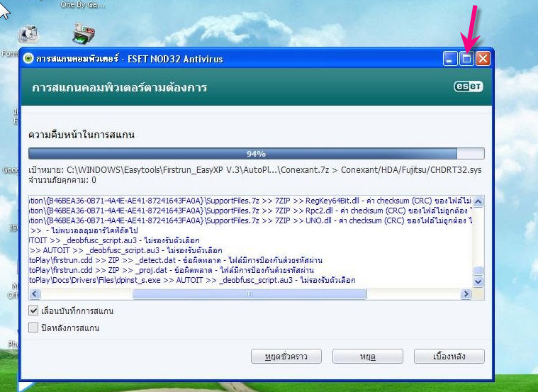Image resolution: width=538 pixels, height=392 pixels.
Task: Open the printer desktop icon
Action: [84, 33]
